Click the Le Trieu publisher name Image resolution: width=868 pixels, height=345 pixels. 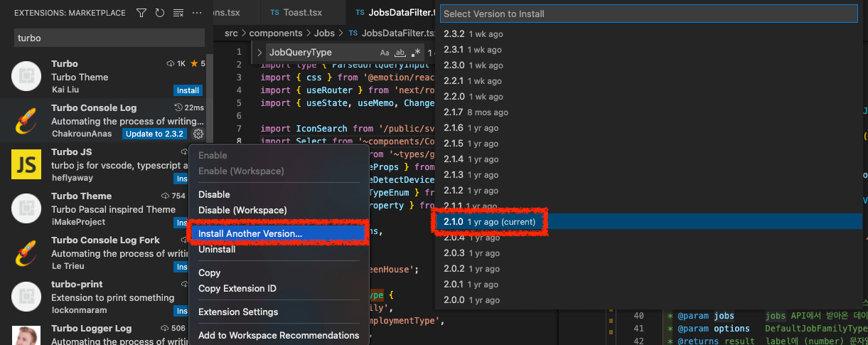point(68,267)
